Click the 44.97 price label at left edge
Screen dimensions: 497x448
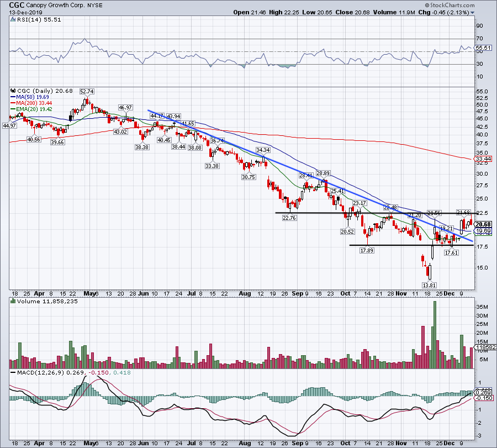click(x=9, y=126)
